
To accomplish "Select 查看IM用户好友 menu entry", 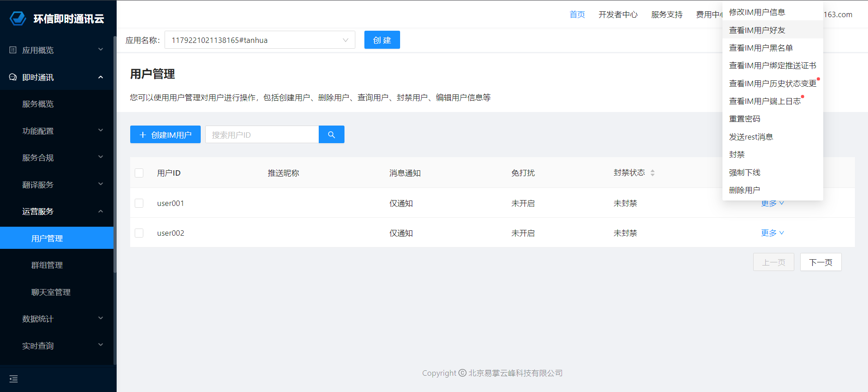I will pos(773,30).
